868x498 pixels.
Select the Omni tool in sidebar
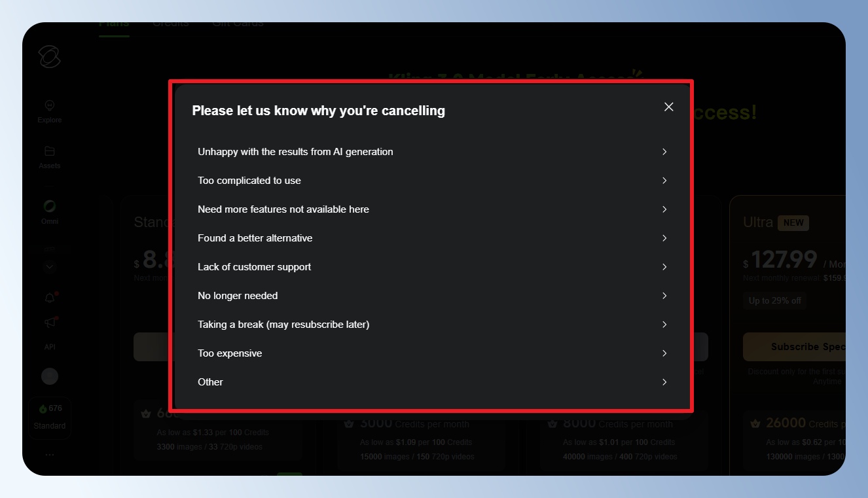click(x=50, y=211)
